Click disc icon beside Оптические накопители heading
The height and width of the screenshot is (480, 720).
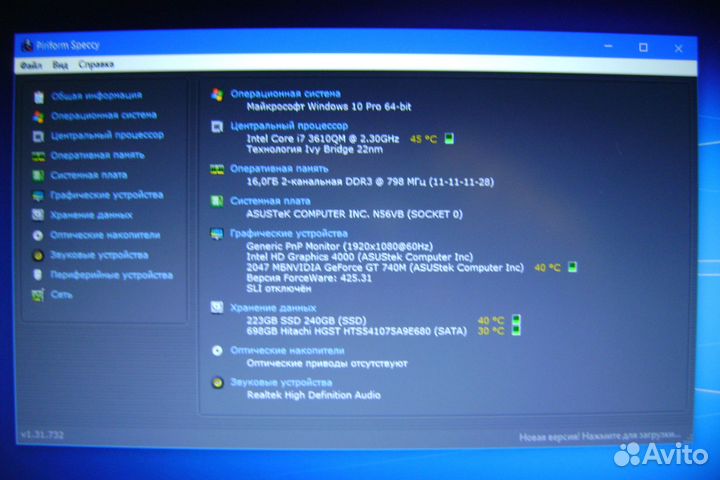point(217,351)
